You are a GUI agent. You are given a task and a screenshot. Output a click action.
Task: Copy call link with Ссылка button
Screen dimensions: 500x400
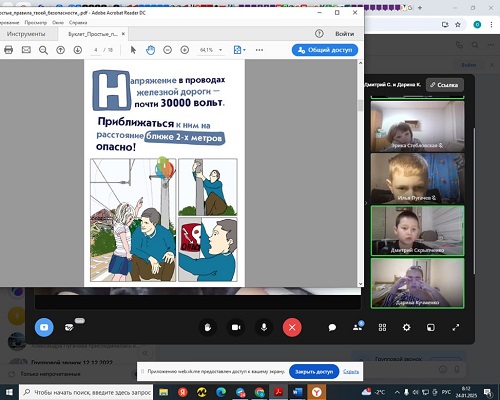[445, 85]
